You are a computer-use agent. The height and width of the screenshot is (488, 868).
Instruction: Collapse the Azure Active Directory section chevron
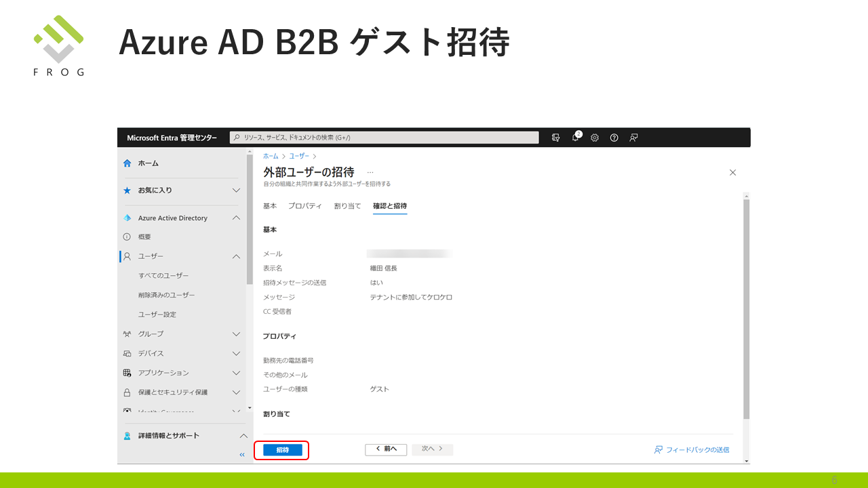click(236, 218)
